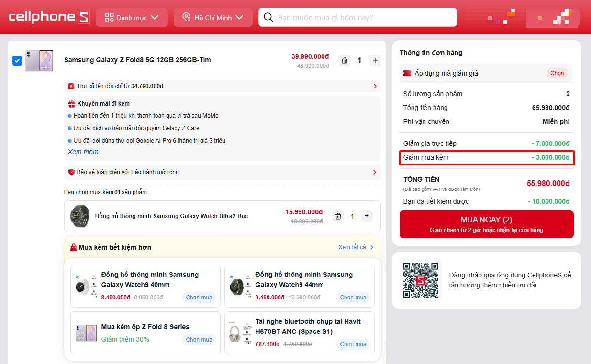Remove Galaxy Watch Ultra2 with trash icon
This screenshot has width=591, height=364.
(338, 216)
